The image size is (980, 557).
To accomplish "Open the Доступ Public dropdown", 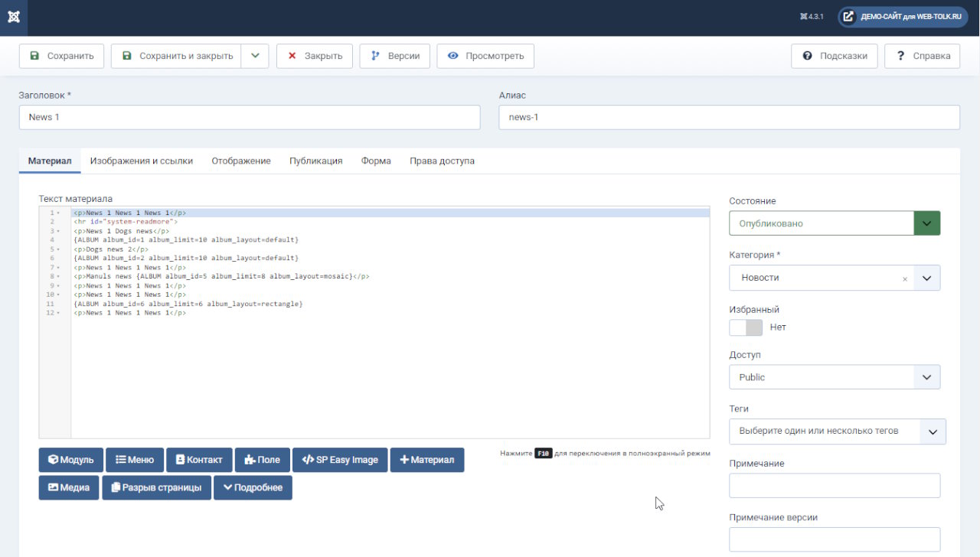I will 835,377.
